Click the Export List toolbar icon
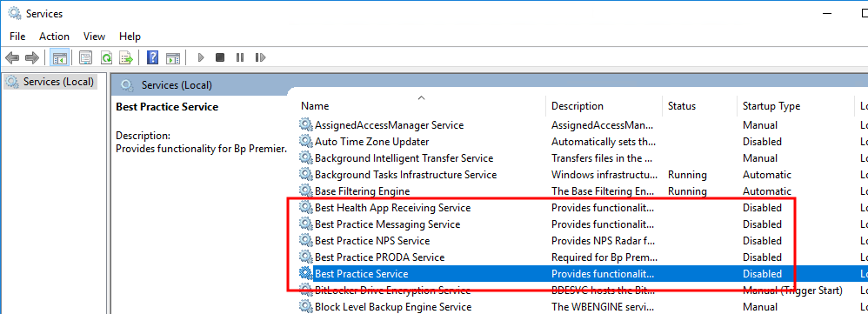 [x=127, y=57]
